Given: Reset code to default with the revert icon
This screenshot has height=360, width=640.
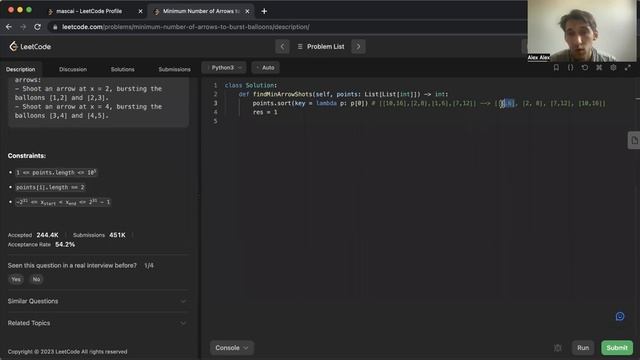Looking at the screenshot, I should [584, 68].
